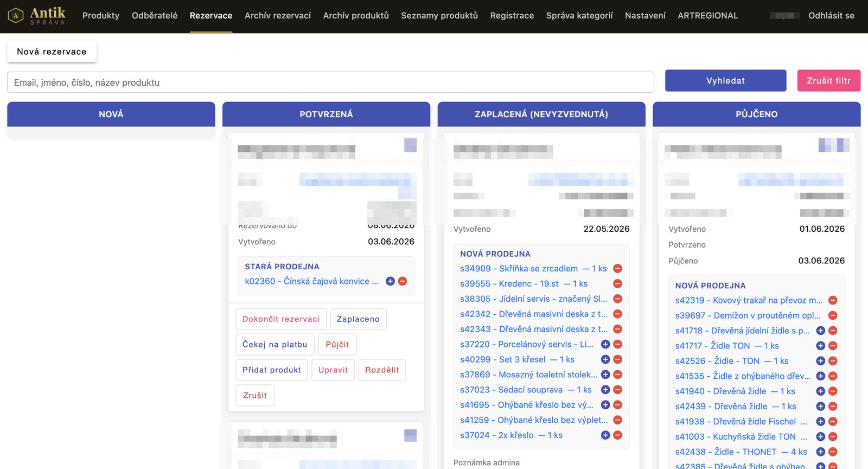Screen dimensions: 868x469
Task: Add one s37023 Sedací souprava
Action: click(605, 390)
